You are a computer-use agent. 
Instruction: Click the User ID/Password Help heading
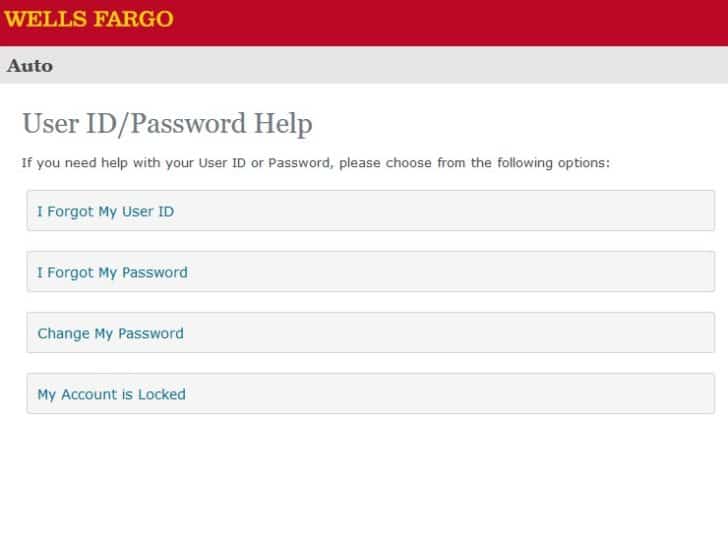coord(167,124)
